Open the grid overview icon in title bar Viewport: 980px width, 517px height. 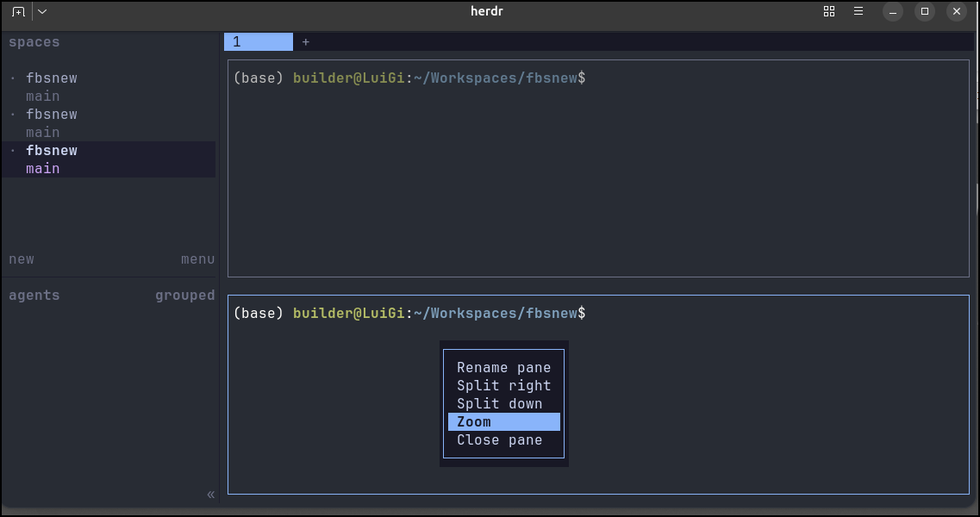[x=829, y=11]
